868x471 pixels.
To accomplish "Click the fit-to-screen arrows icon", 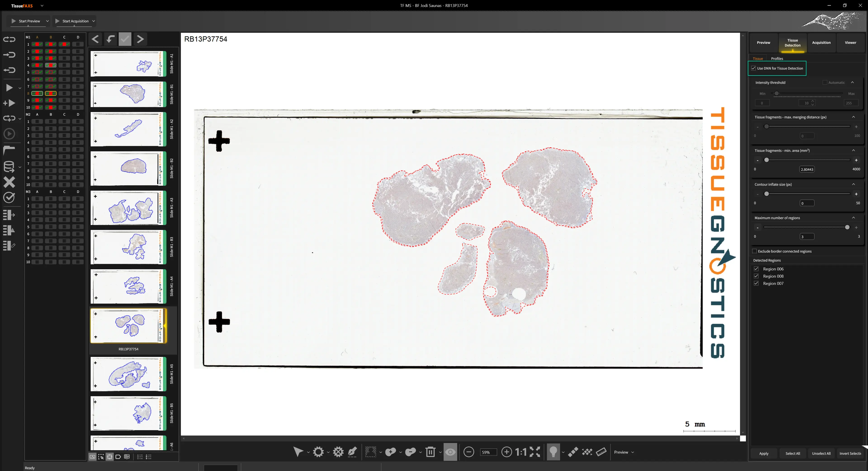I will click(x=535, y=452).
